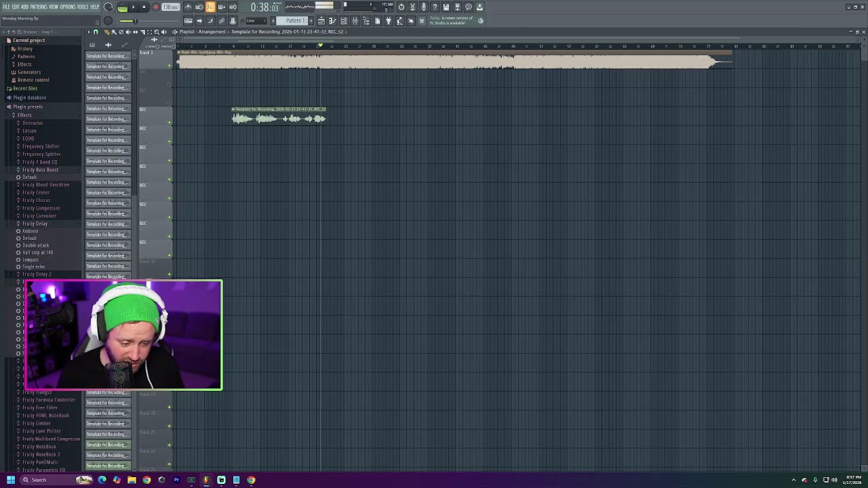The height and width of the screenshot is (488, 868).
Task: Toggle the record button in transport
Action: point(155,7)
